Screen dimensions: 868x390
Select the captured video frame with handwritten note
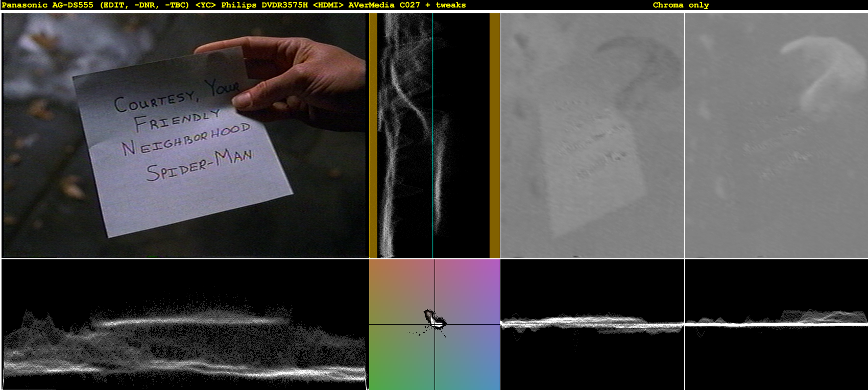click(185, 135)
